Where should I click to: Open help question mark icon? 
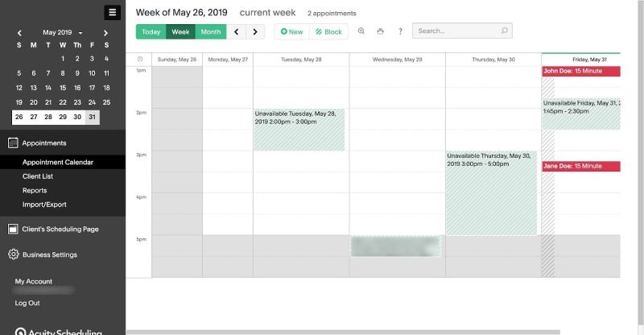(x=400, y=31)
